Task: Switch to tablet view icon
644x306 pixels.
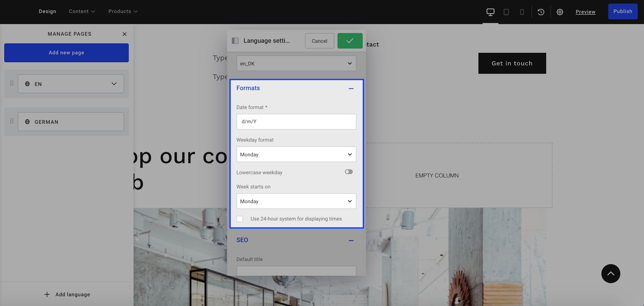Action: pyautogui.click(x=506, y=12)
